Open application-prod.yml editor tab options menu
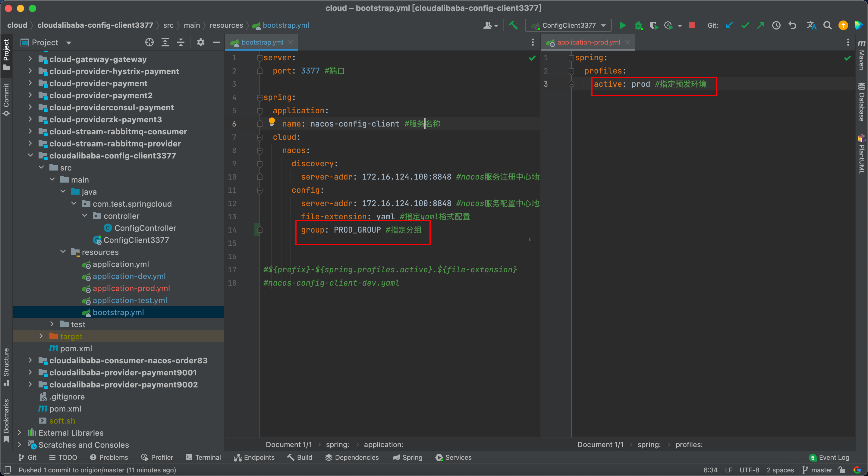The image size is (868, 476). tap(848, 42)
